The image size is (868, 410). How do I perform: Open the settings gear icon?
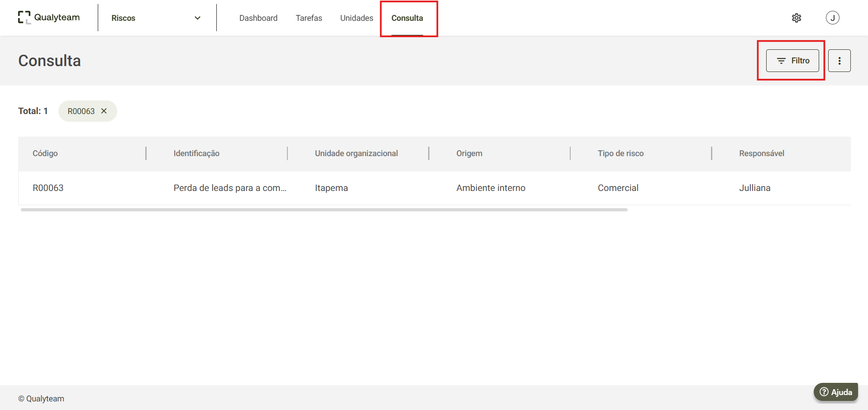click(x=796, y=18)
